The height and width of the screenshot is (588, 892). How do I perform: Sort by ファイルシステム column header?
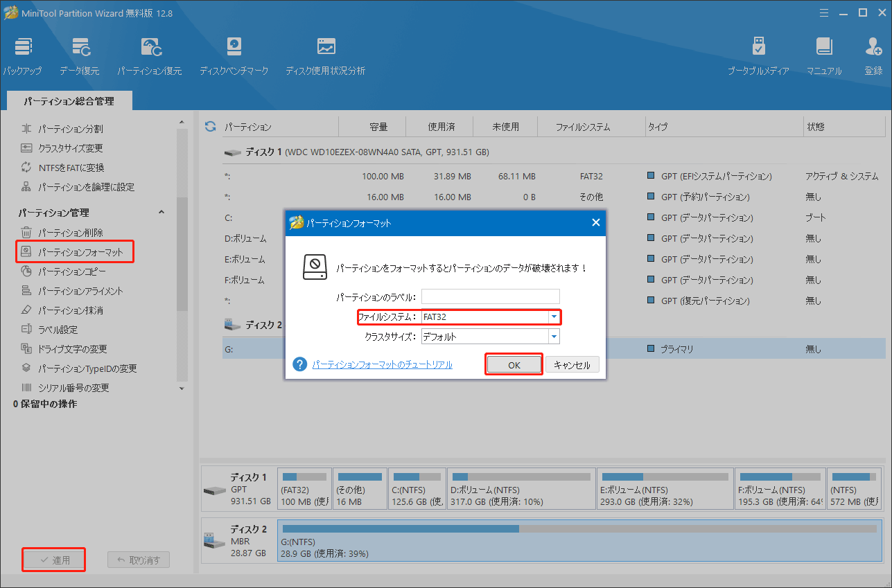tap(583, 127)
